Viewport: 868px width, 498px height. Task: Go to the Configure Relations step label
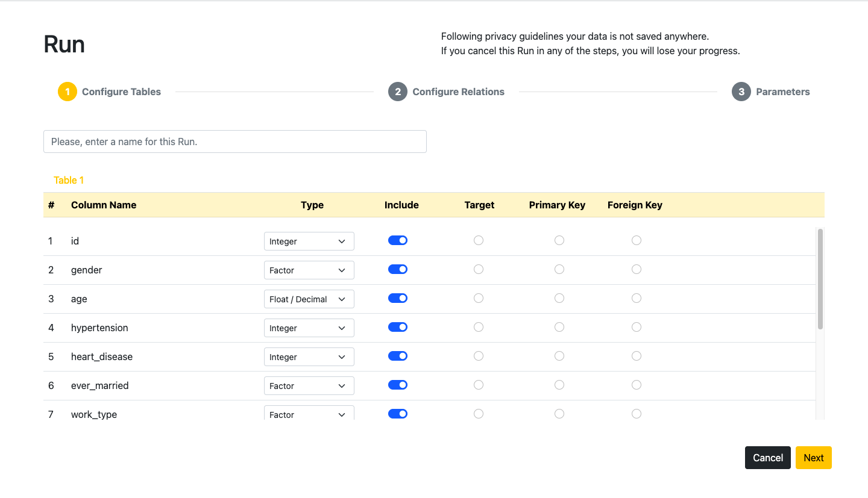pos(458,92)
